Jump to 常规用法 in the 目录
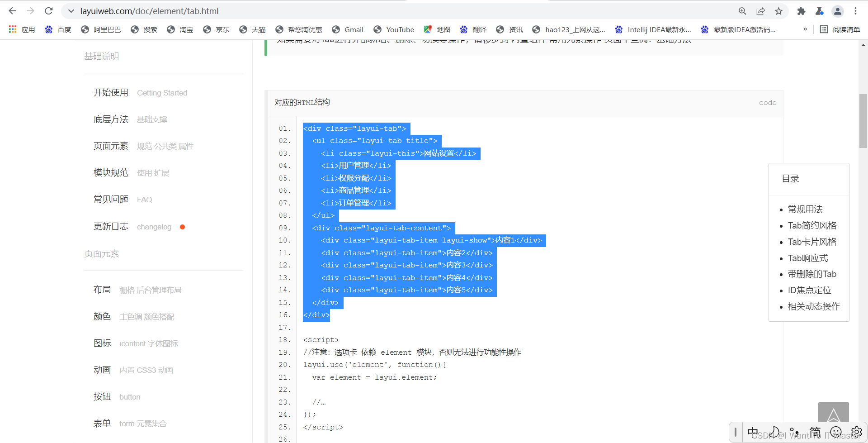868x443 pixels. [805, 209]
